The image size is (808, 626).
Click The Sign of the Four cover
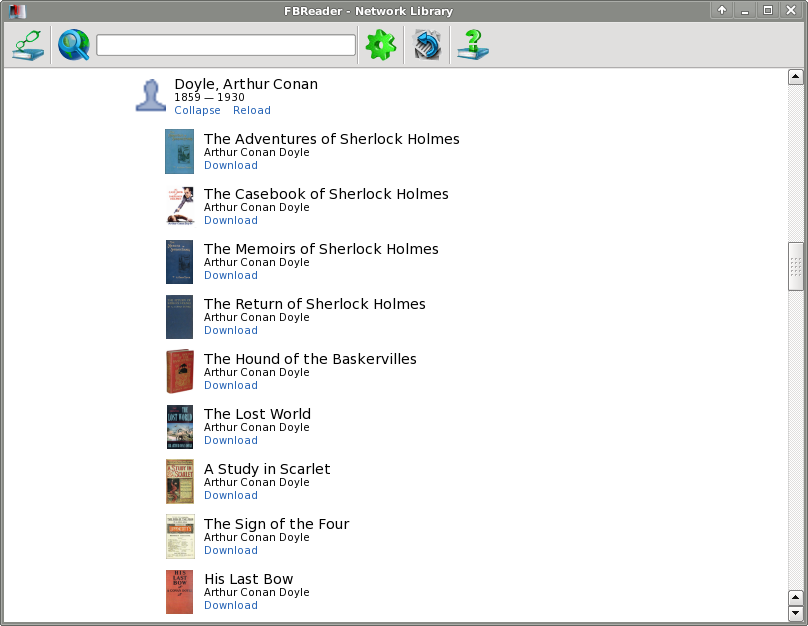click(180, 536)
